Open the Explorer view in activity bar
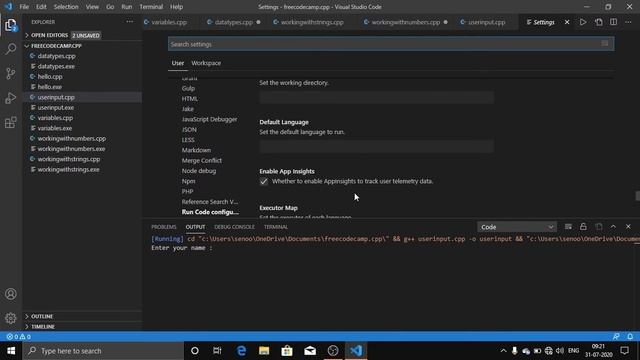 tap(11, 25)
